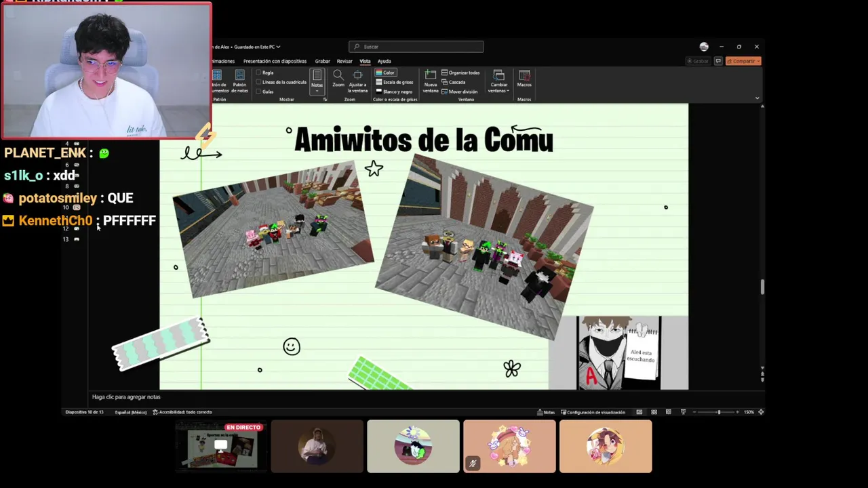Open the Macros button

click(x=524, y=79)
